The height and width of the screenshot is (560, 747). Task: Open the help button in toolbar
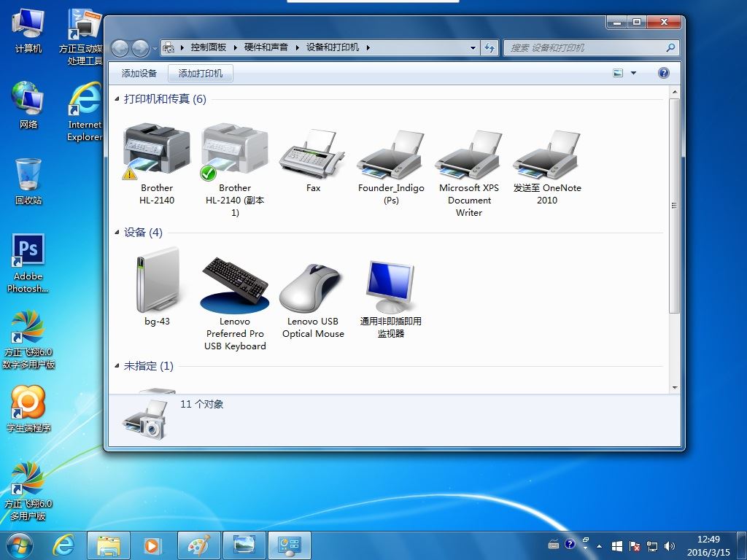click(x=663, y=73)
